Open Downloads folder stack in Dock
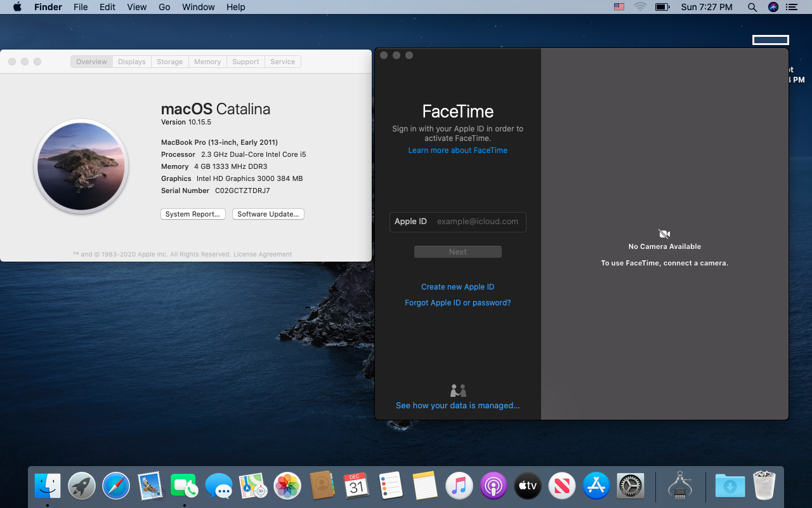 730,486
